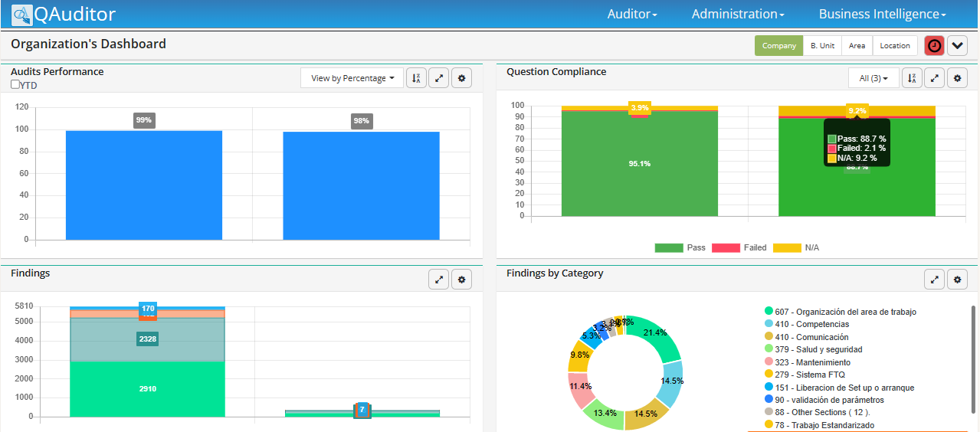Select legend item 151 - Liberacion de Set up

pos(839,388)
